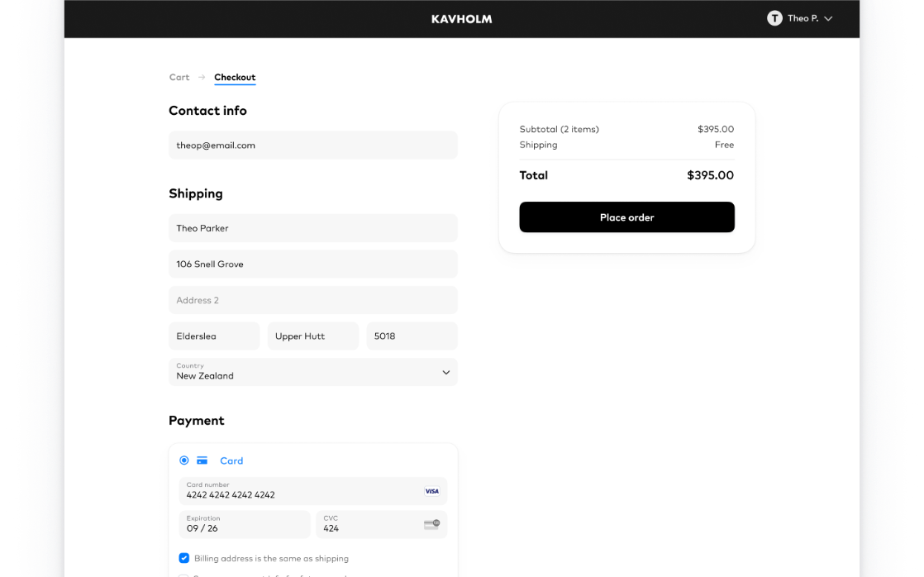Expand the Theo P. account menu chevron
This screenshot has width=924, height=577.
tap(828, 19)
